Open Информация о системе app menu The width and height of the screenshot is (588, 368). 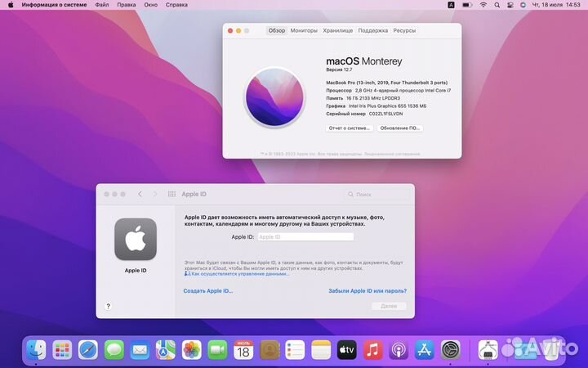(54, 5)
